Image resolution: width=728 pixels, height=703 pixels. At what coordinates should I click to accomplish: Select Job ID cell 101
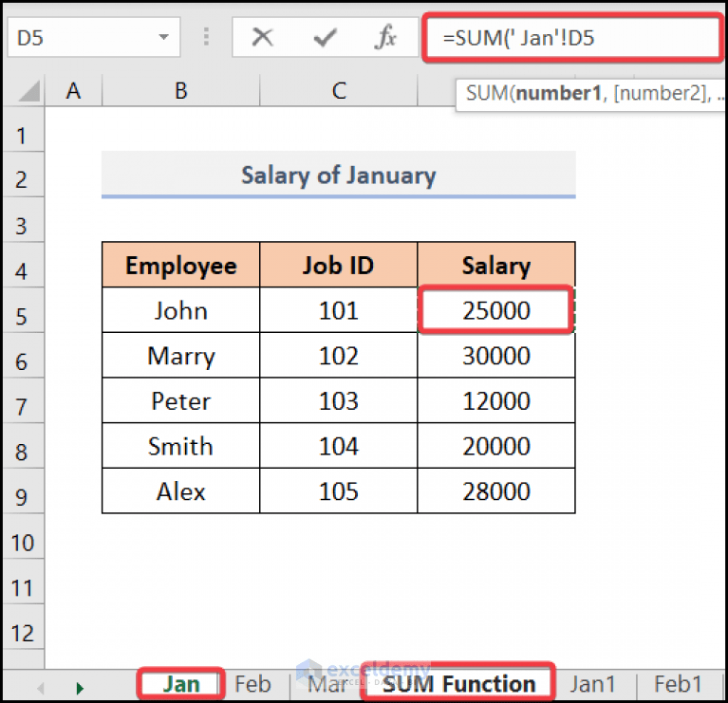click(x=339, y=310)
